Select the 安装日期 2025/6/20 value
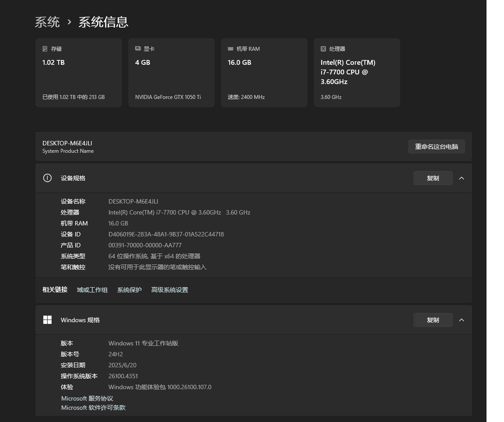This screenshot has width=504, height=422. pos(122,365)
